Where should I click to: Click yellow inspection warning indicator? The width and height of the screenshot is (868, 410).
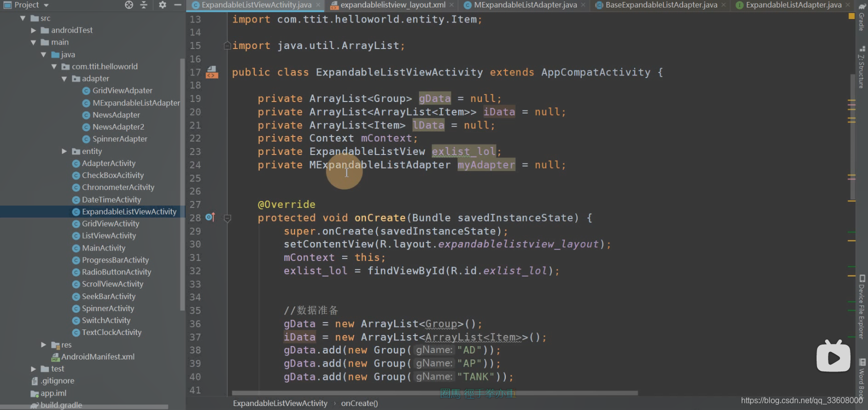tap(852, 16)
